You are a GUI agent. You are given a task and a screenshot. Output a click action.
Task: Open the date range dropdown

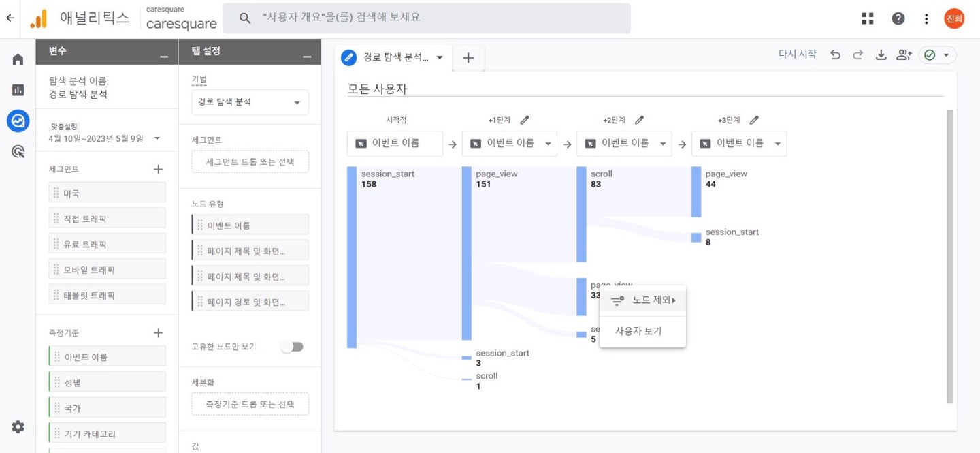pos(157,138)
